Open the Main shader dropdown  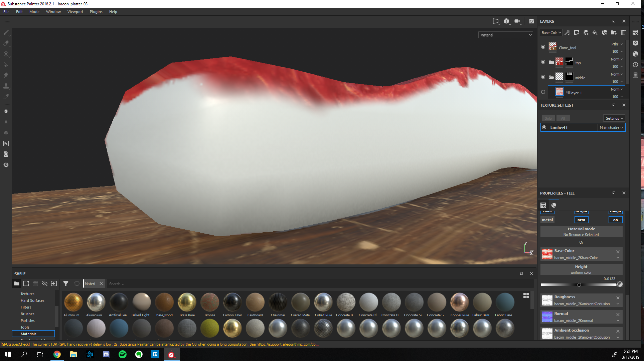pos(611,127)
